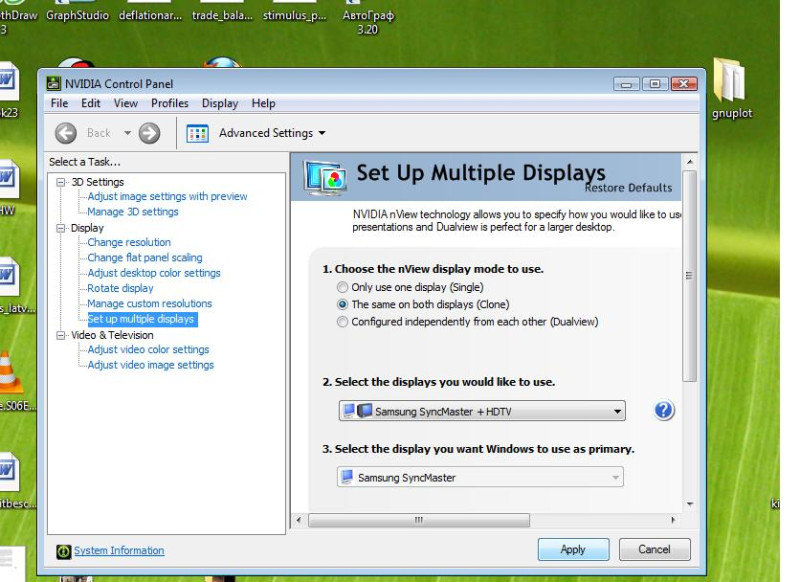This screenshot has height=582, width=800.
Task: Open Manage 3D settings
Action: coord(133,212)
